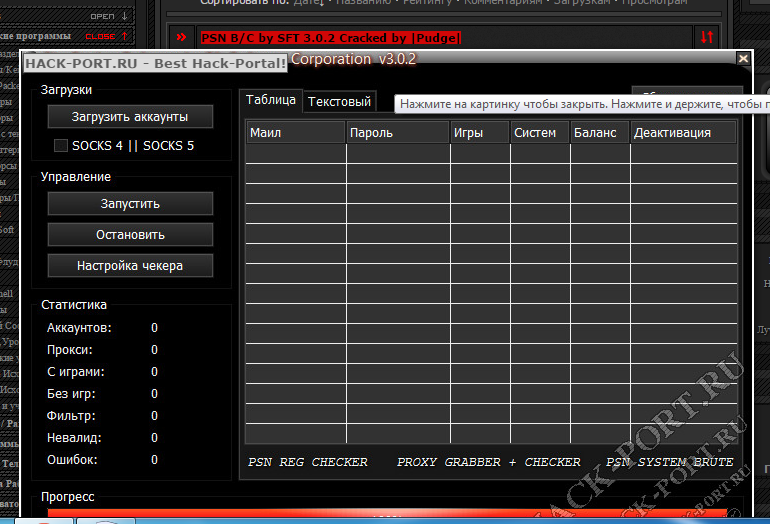Screen dimensions: 770x524
Task: Click the Прогресс group label
Action: [67, 496]
